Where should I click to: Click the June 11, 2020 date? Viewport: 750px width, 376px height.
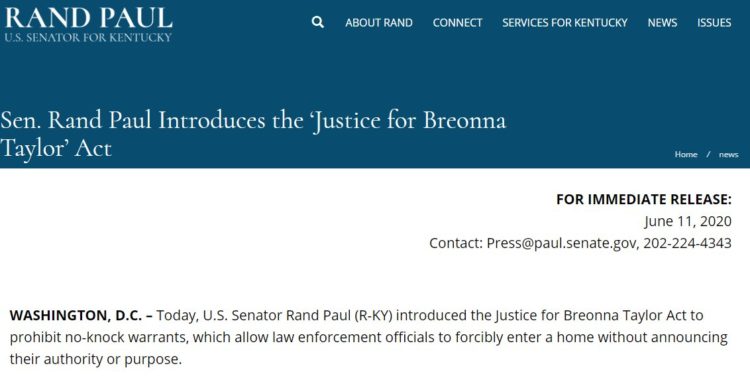coord(688,221)
